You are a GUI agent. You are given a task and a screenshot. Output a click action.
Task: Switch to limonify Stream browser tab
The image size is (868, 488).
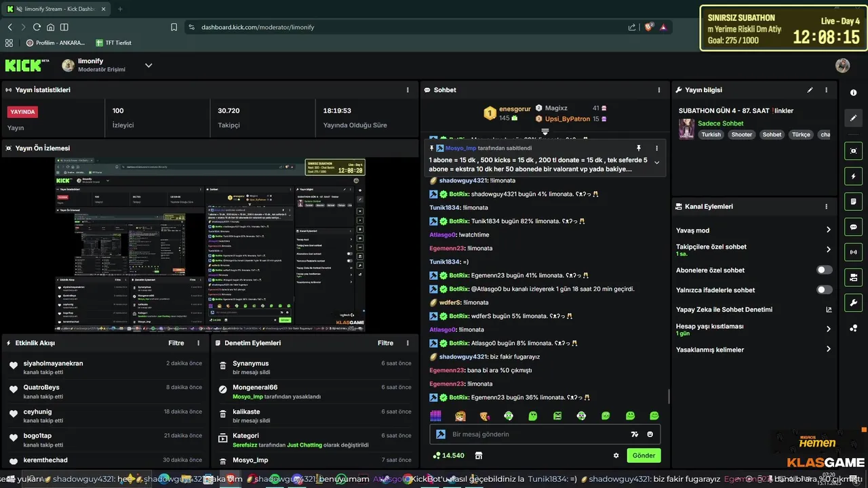[56, 9]
